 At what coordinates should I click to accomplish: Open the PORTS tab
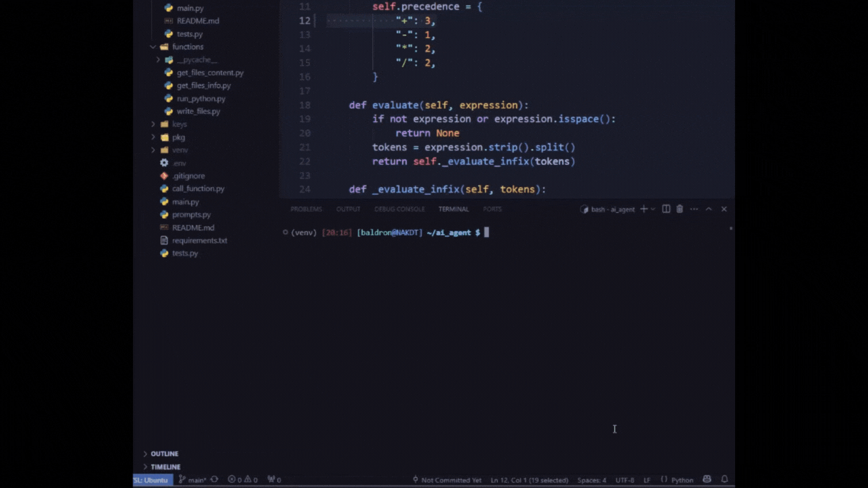pos(492,209)
